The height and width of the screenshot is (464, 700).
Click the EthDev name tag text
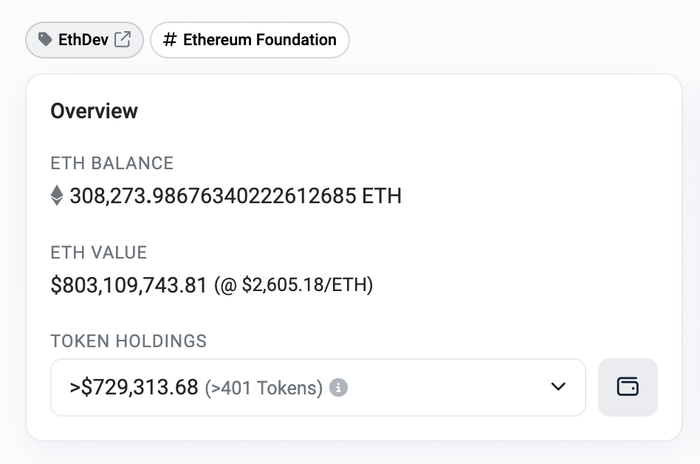click(x=83, y=40)
